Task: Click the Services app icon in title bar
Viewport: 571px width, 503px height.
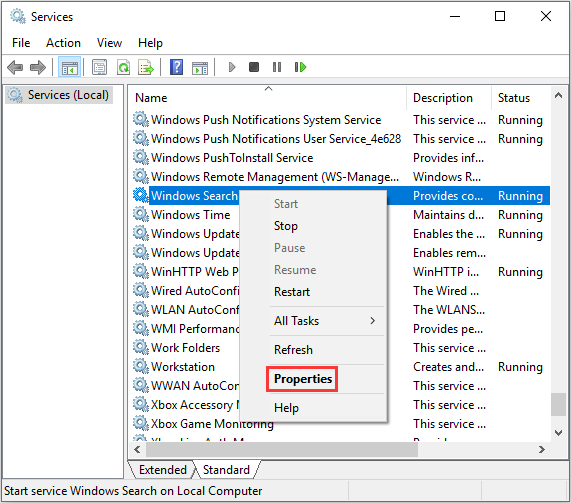Action: click(17, 16)
